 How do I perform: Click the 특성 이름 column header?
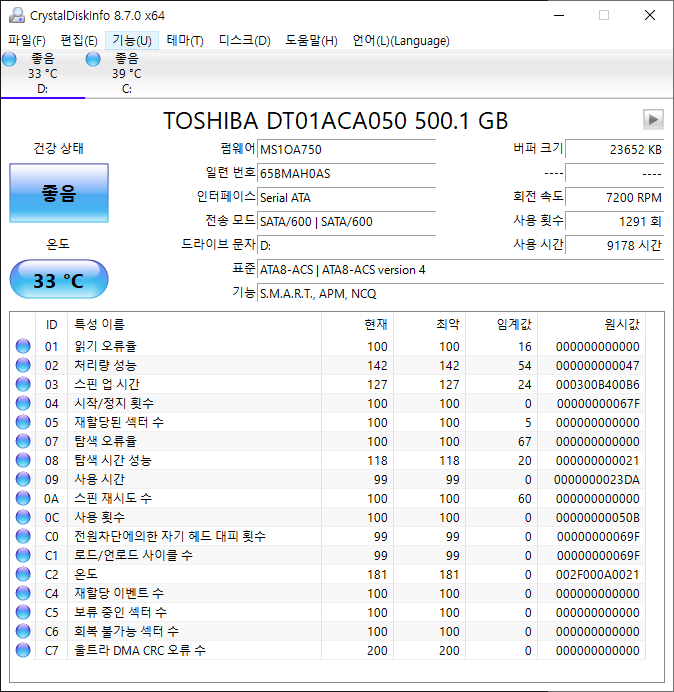(194, 324)
